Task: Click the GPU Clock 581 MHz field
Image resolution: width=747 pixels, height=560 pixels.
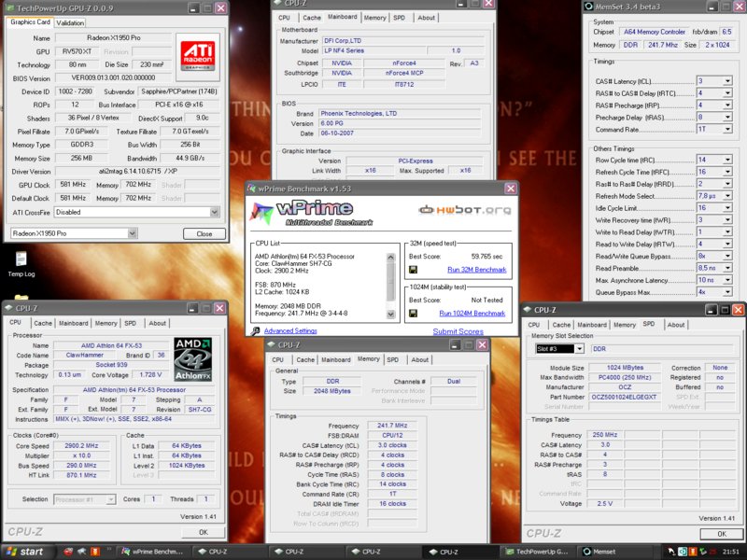Action: coord(73,185)
